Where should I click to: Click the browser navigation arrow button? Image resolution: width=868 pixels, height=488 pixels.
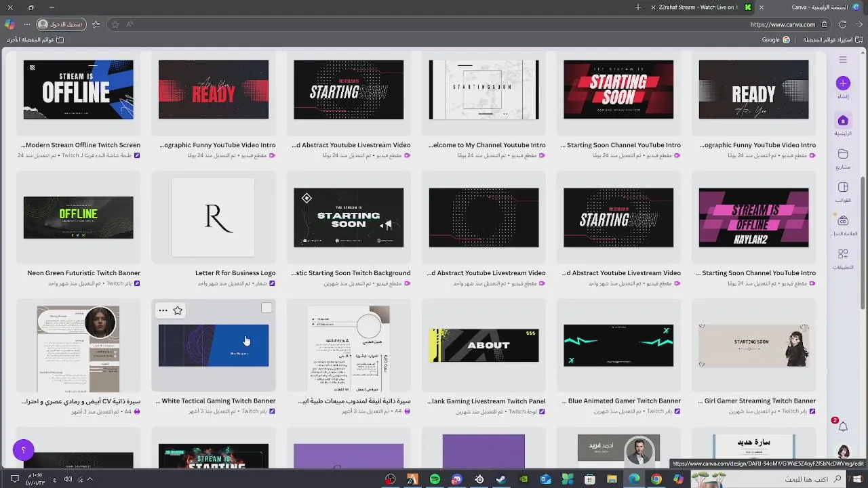coord(859,24)
